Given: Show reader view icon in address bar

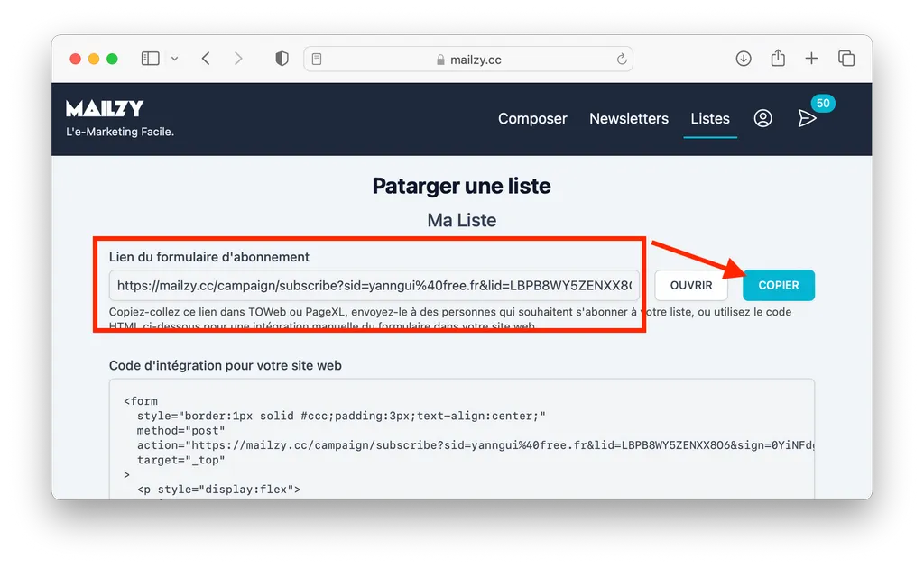Looking at the screenshot, I should click(317, 59).
